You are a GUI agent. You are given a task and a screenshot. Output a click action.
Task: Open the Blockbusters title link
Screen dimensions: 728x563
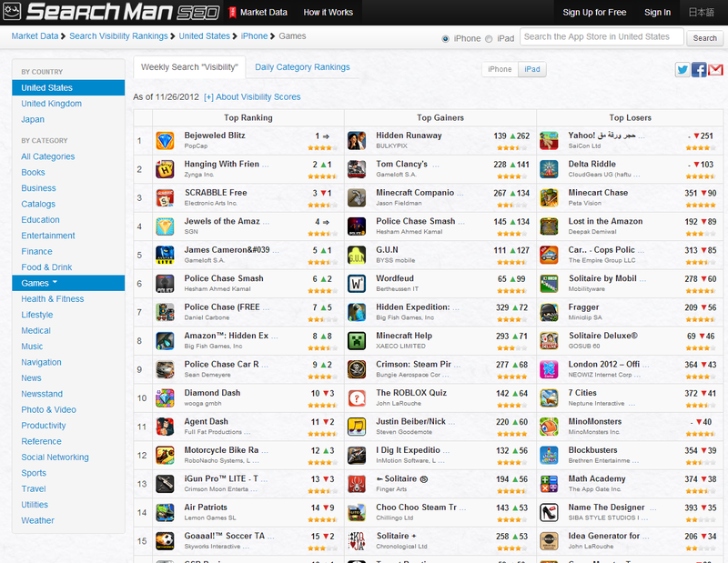pos(593,450)
